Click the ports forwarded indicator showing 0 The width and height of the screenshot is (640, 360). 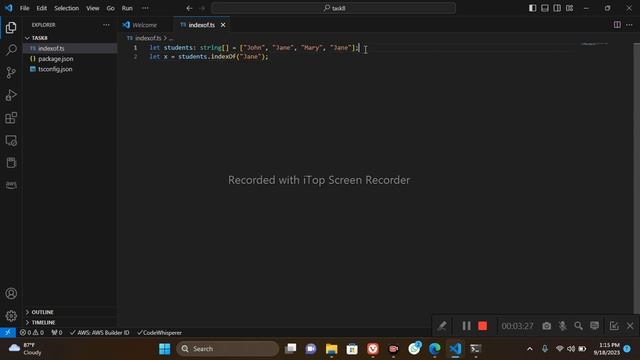pos(57,333)
